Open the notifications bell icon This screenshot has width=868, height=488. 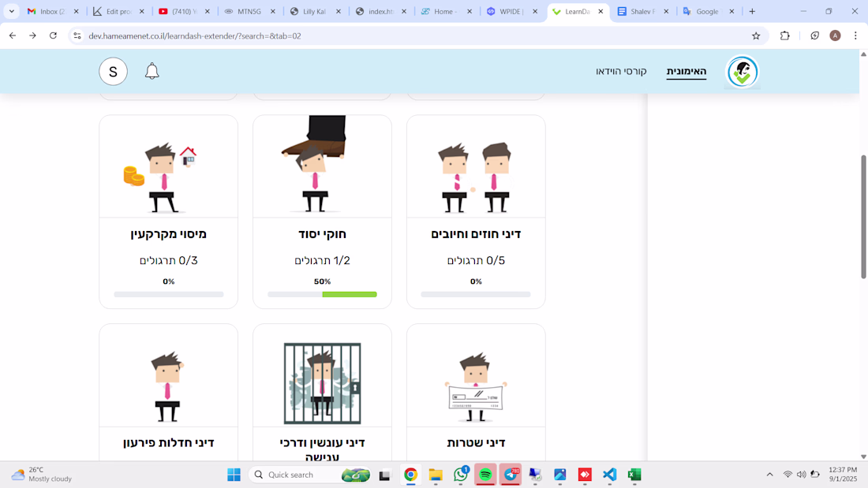152,72
